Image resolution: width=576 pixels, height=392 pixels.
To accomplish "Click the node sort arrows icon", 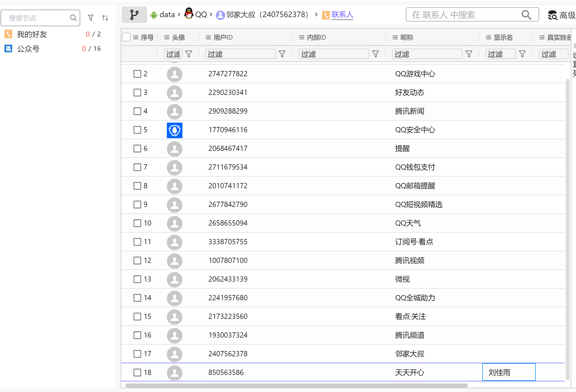I will [105, 18].
